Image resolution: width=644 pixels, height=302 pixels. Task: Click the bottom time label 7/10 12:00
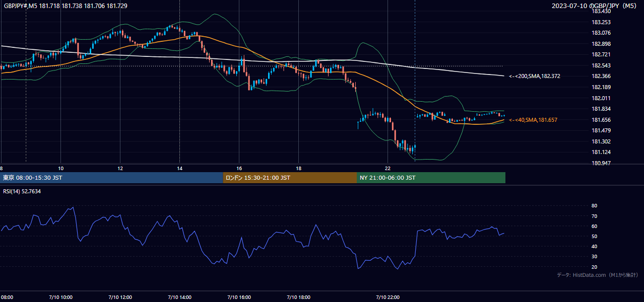tap(120, 297)
